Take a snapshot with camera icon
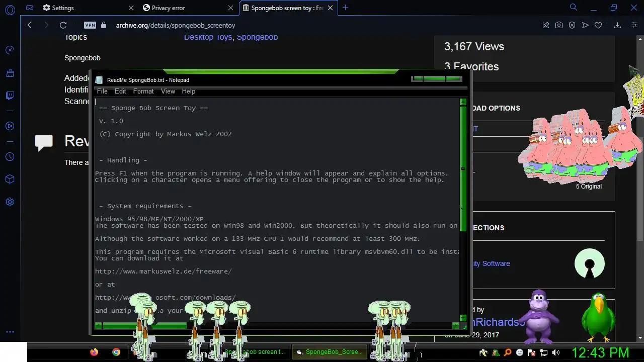The height and width of the screenshot is (362, 644). [559, 25]
